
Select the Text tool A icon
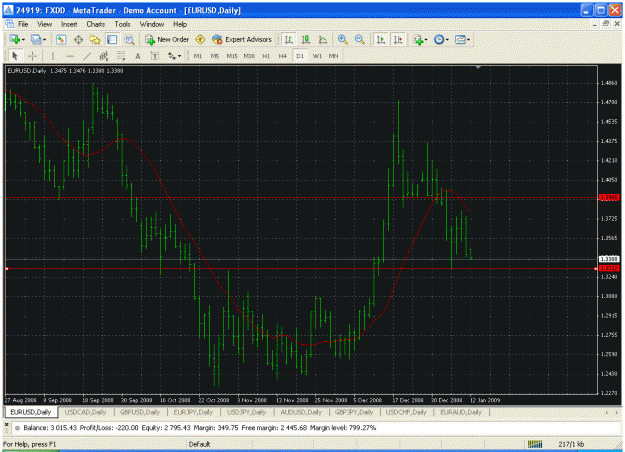[x=138, y=56]
